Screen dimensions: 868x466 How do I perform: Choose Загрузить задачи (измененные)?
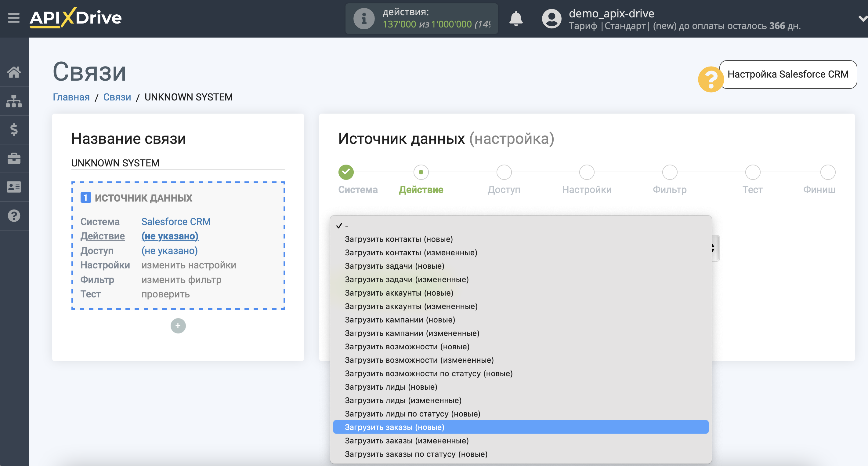tap(521, 279)
